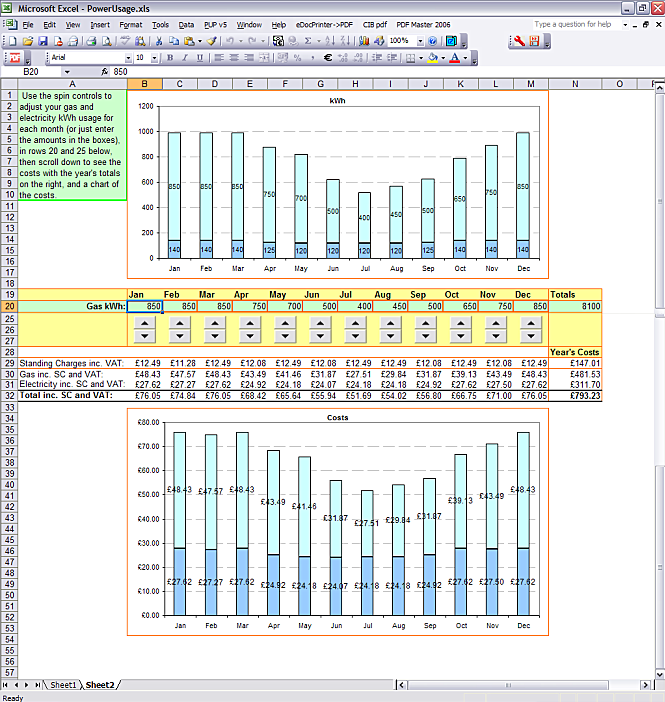Click the AutoSum sigma icon
Screen dimensions: 665x702
pos(308,41)
